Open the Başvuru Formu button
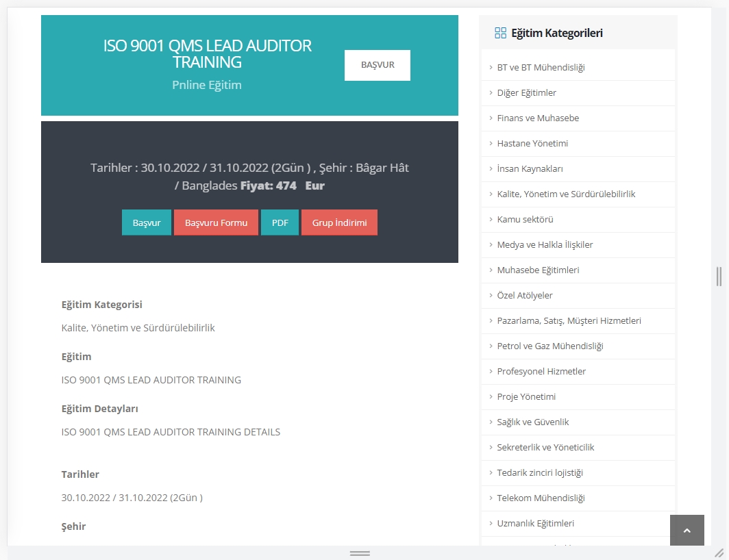The image size is (729, 560). (217, 222)
